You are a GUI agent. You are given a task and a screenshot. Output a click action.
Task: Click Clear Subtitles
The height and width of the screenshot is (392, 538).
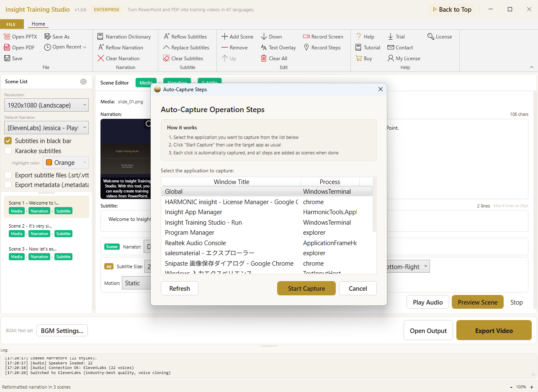183,59
